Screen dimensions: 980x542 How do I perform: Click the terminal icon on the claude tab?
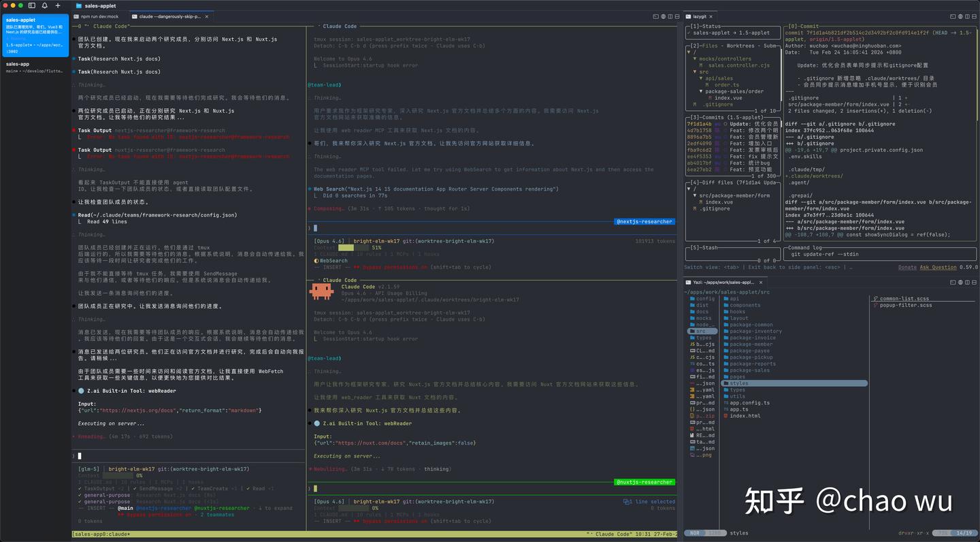tap(135, 16)
